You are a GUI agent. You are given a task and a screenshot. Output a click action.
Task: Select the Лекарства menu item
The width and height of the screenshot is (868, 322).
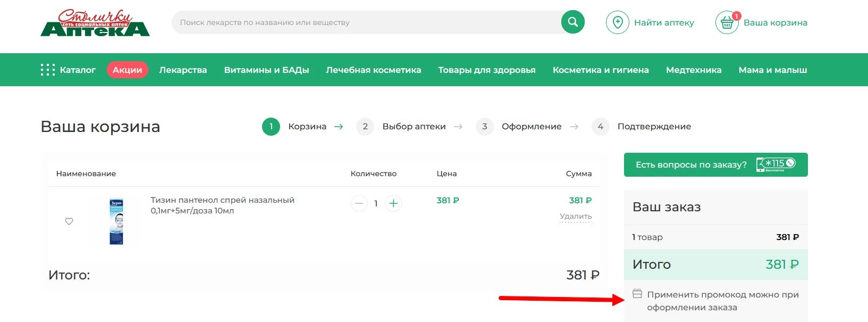pyautogui.click(x=183, y=69)
